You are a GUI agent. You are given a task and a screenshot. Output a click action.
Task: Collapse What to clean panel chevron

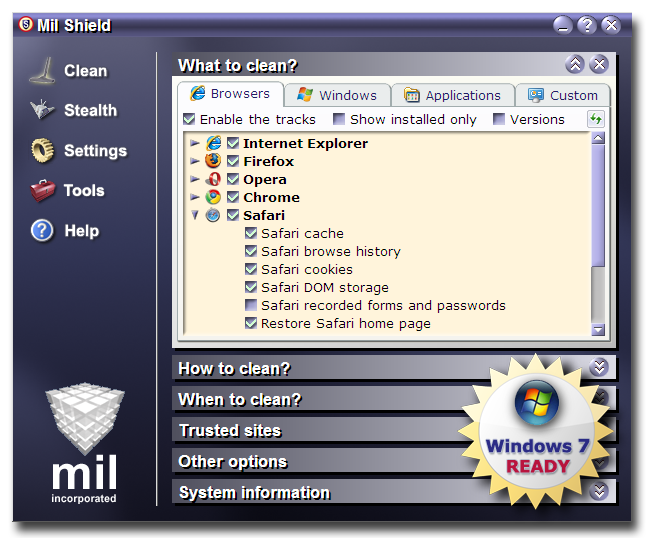point(575,64)
